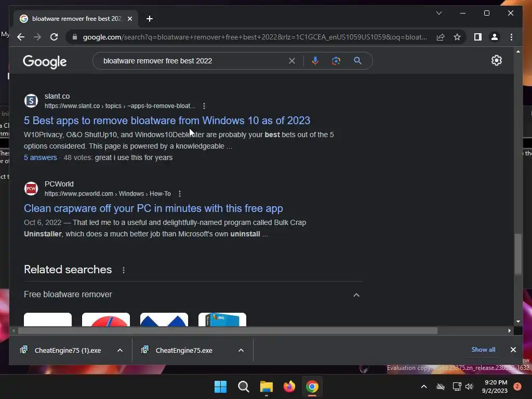
Task: Show hidden system tray icons
Action: pos(424,387)
